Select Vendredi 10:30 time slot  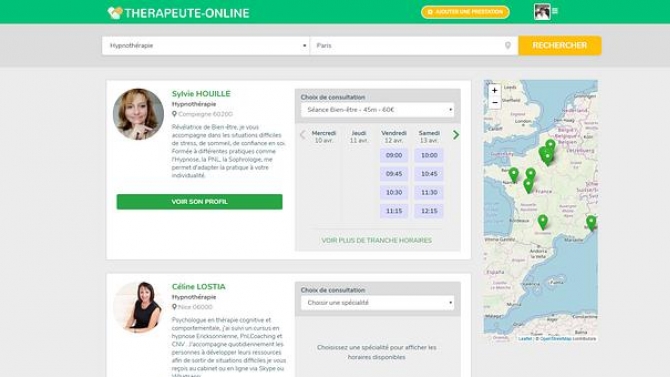pyautogui.click(x=394, y=193)
